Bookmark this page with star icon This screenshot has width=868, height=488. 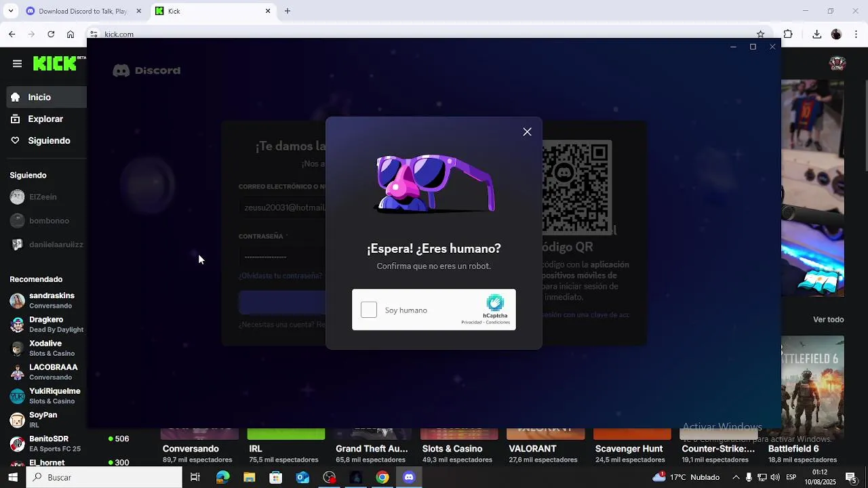point(760,34)
